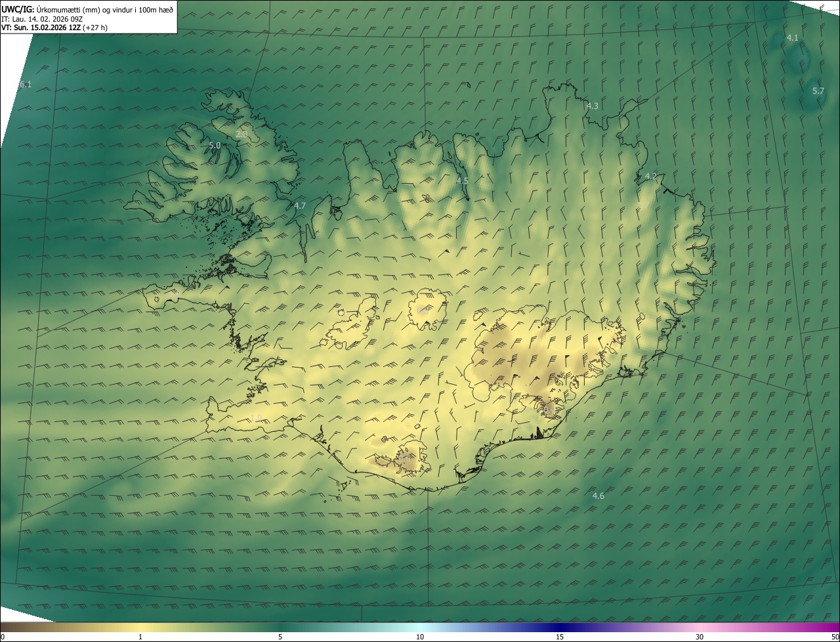840x642 pixels.
Task: Click the 50 label on the color scale
Action: [x=835, y=637]
